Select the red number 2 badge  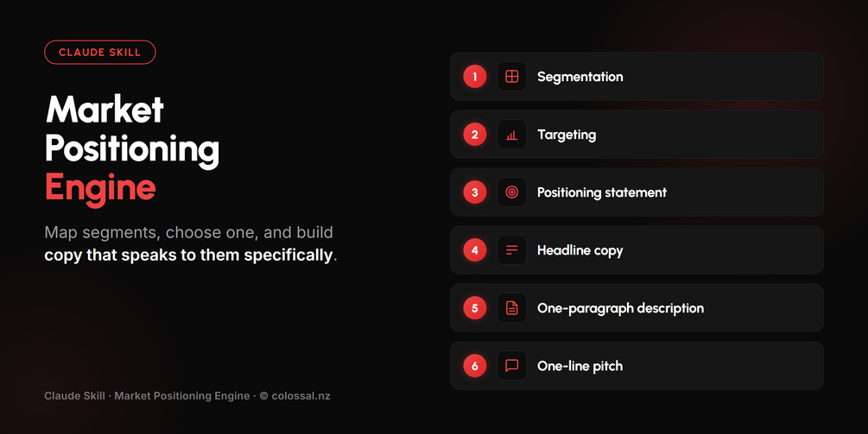(x=474, y=135)
